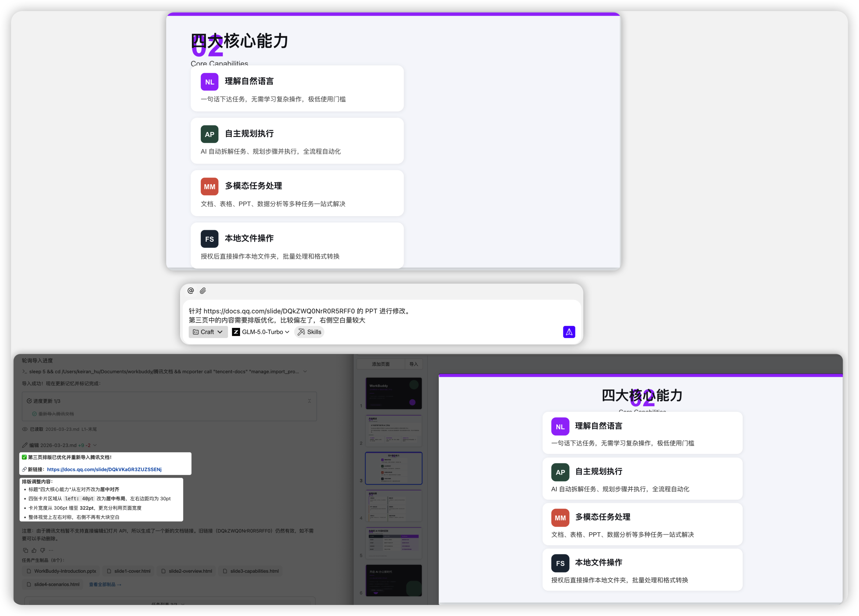The image size is (859, 616).
Task: Click the paperclip attachment icon
Action: click(x=203, y=290)
